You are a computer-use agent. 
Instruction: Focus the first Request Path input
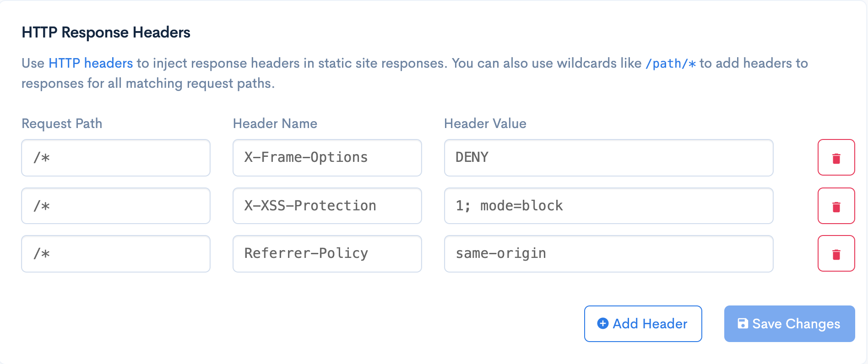click(x=115, y=157)
